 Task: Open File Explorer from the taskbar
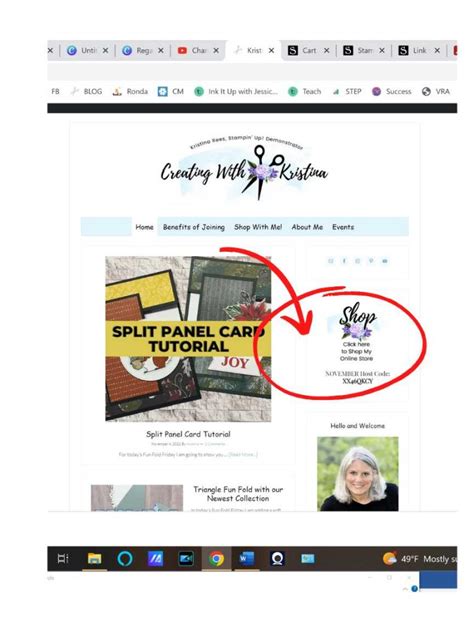click(94, 559)
